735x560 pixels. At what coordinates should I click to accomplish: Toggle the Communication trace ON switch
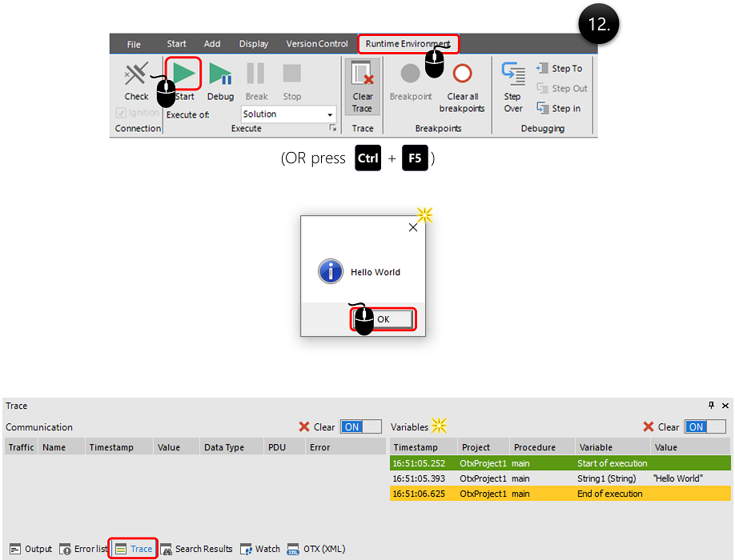(360, 427)
